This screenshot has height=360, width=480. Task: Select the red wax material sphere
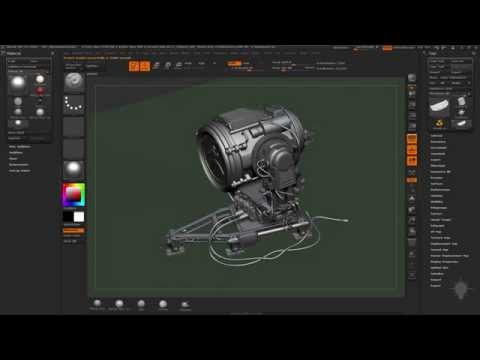pyautogui.click(x=40, y=90)
